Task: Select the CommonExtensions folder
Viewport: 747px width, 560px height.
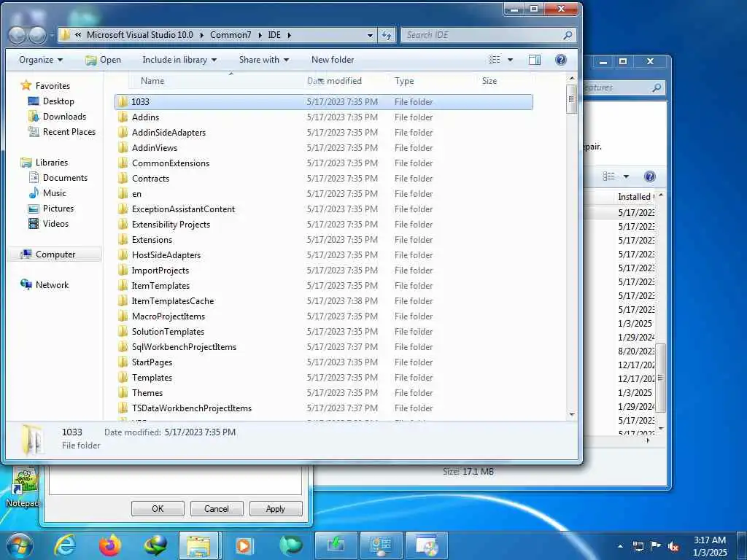Action: [323, 163]
